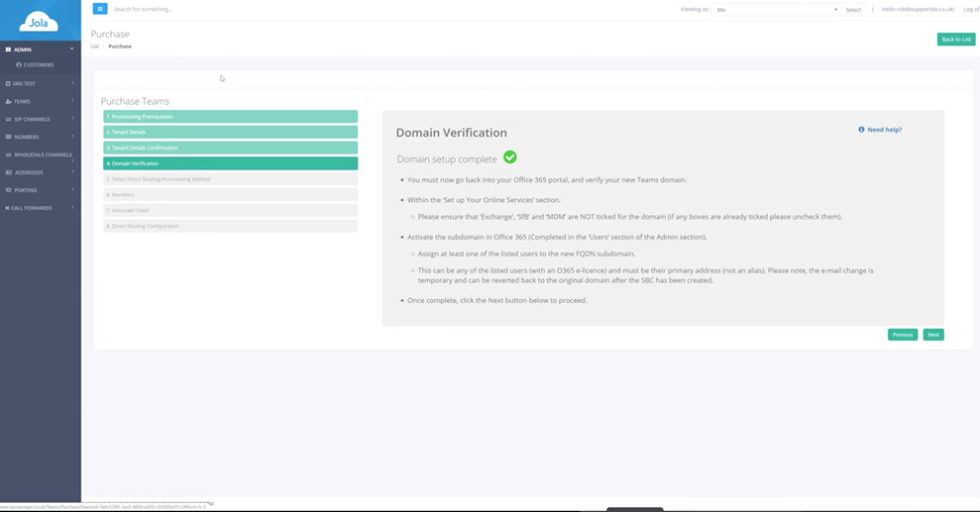Click the Porting sidebar icon
The height and width of the screenshot is (512, 980).
pyautogui.click(x=8, y=190)
